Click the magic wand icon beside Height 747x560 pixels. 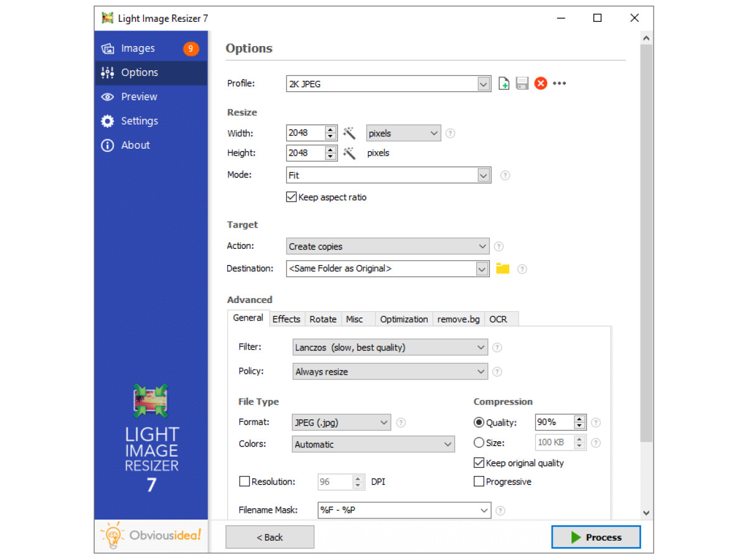(x=350, y=153)
